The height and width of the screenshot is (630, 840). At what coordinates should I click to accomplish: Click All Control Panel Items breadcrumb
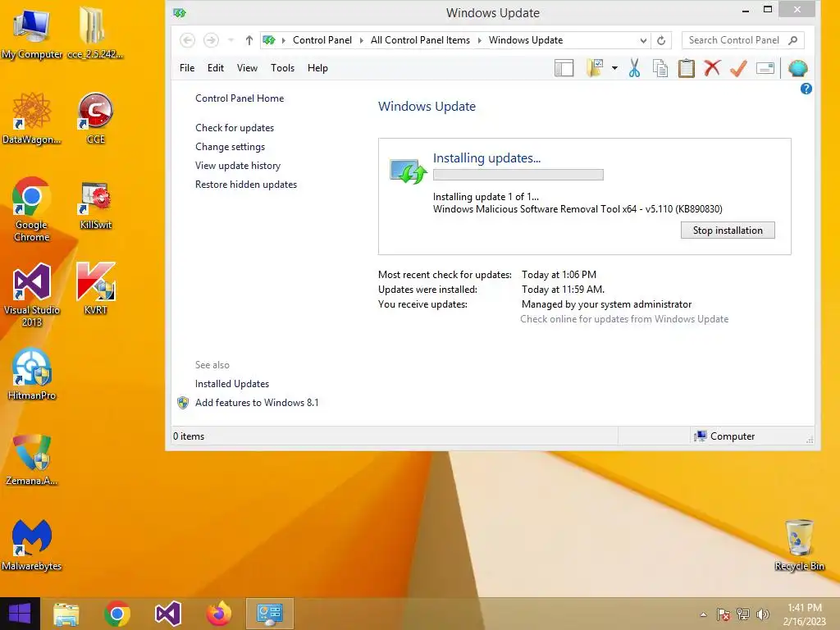[420, 40]
